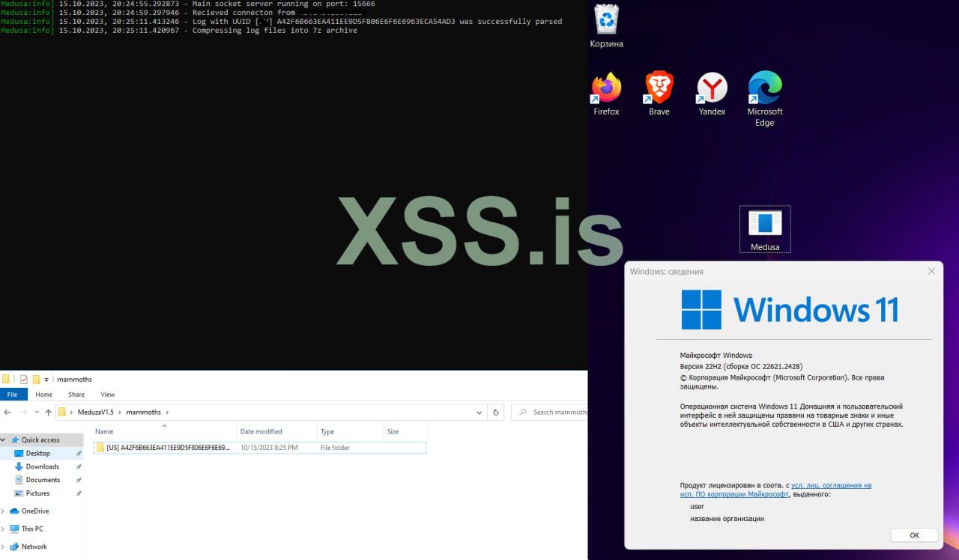Unpin Desktop from Quick access
959x560 pixels.
point(78,453)
